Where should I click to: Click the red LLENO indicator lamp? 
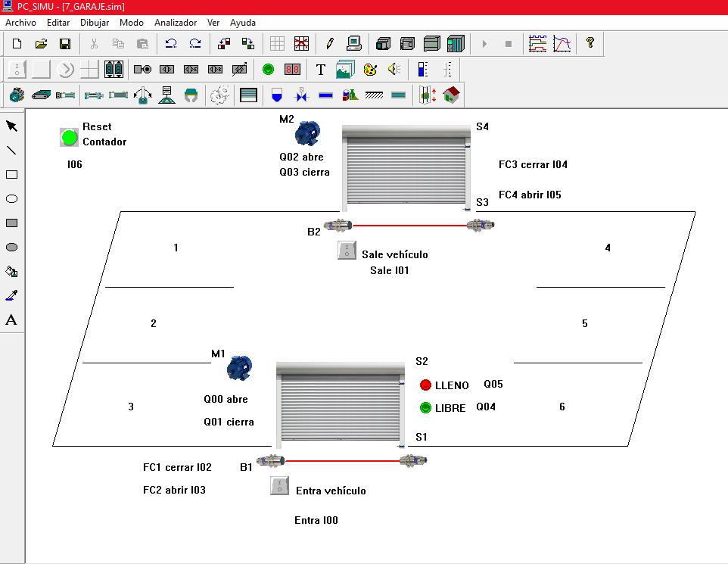pos(425,385)
